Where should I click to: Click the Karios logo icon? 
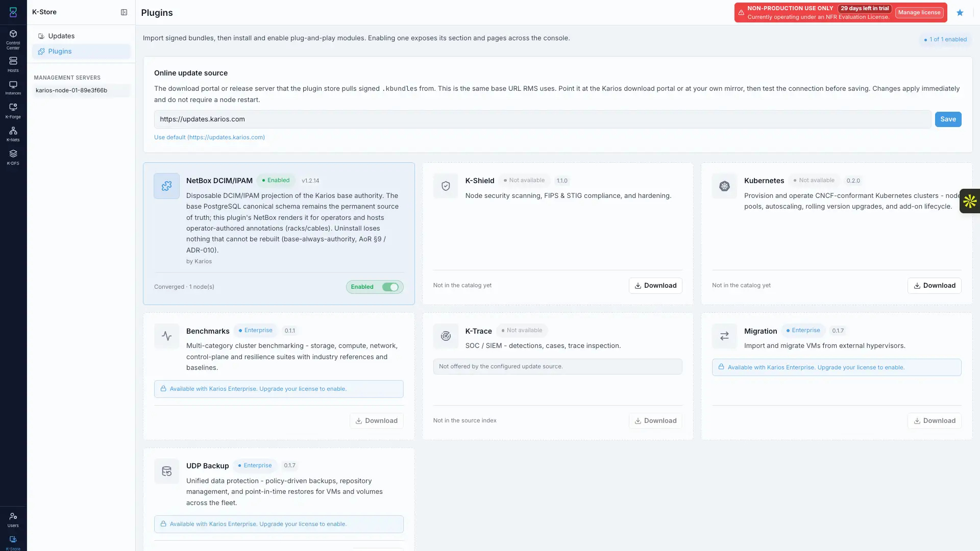[x=13, y=12]
